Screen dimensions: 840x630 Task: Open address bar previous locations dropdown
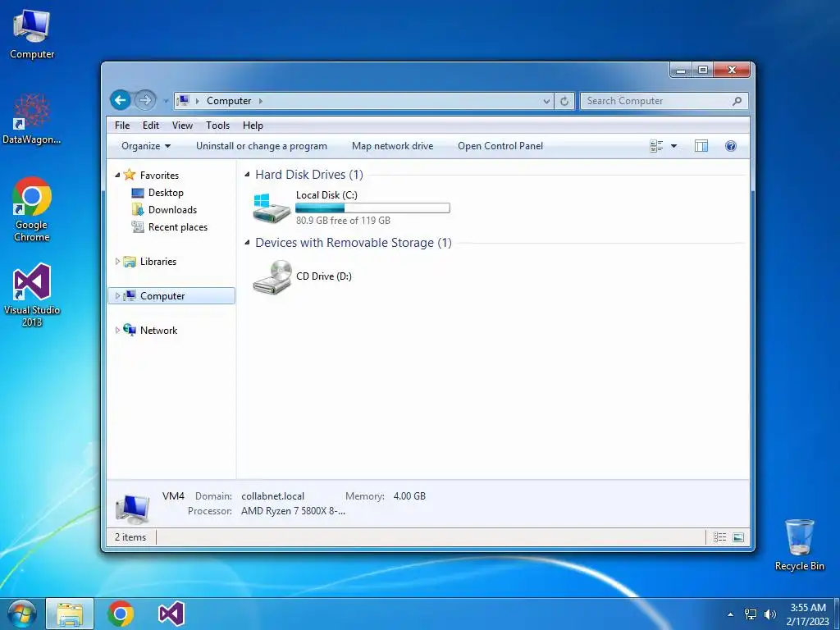[546, 101]
